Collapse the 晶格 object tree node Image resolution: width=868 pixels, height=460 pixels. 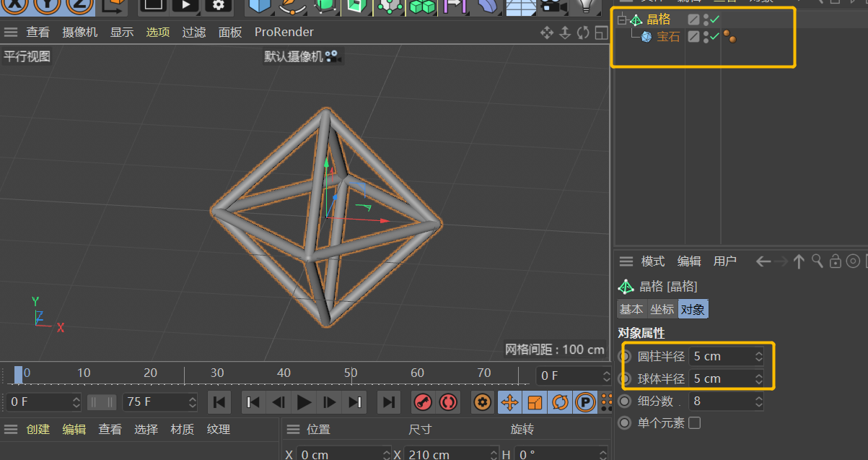coord(622,20)
